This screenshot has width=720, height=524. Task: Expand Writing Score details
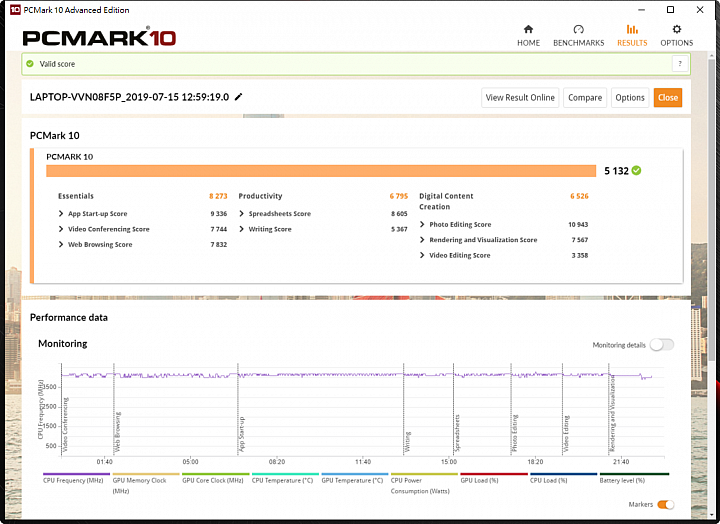[x=242, y=229]
